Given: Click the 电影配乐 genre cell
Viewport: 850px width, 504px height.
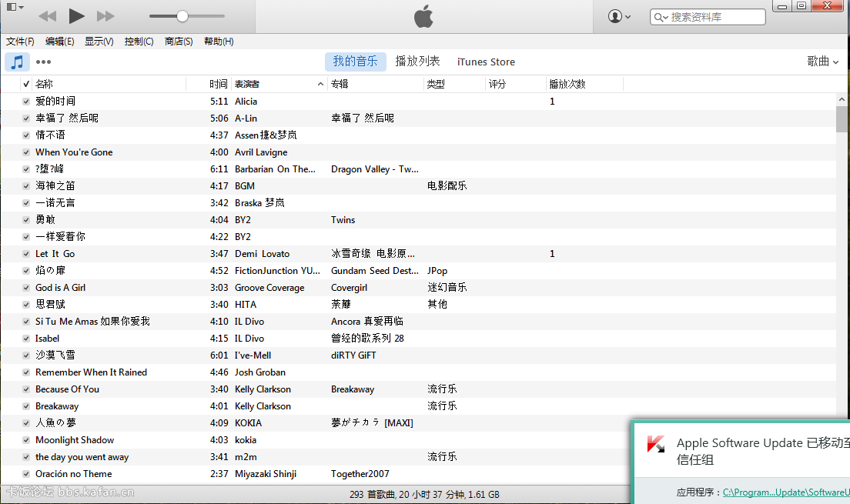Looking at the screenshot, I should [447, 186].
